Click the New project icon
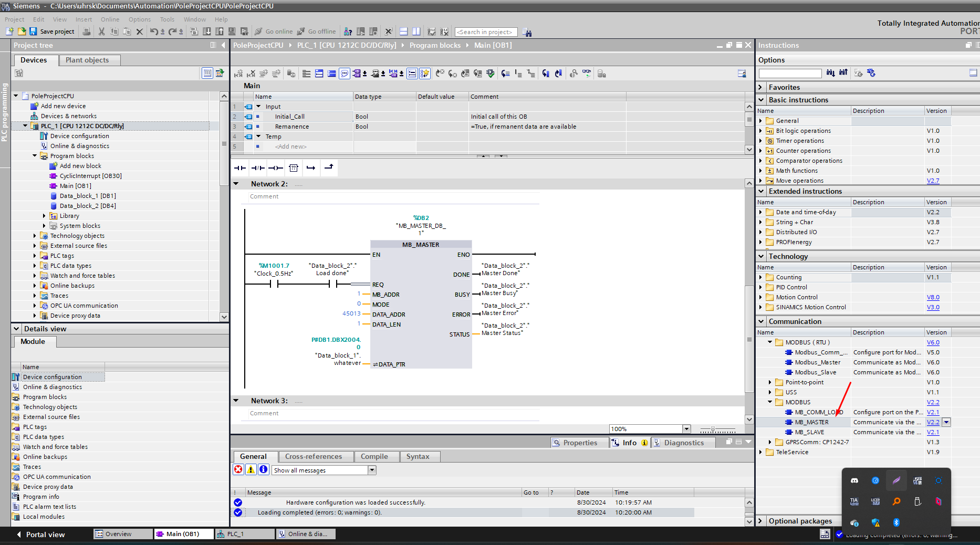This screenshot has height=545, width=980. click(x=9, y=32)
